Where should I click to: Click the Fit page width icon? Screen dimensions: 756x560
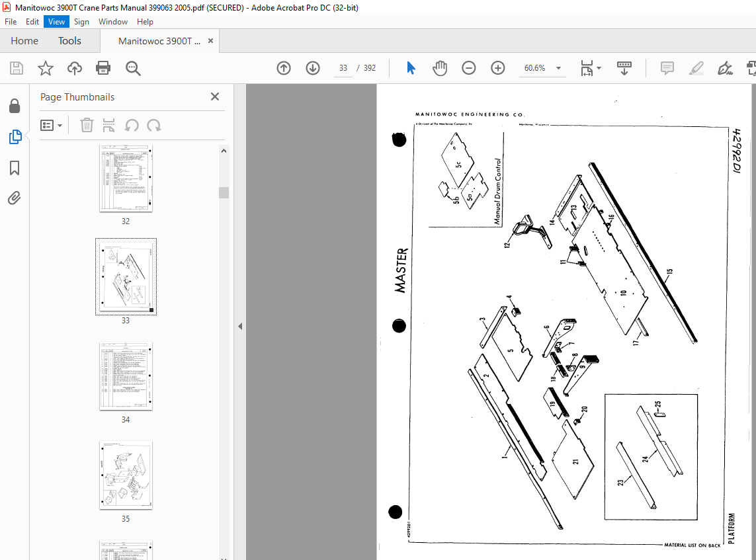click(x=586, y=68)
